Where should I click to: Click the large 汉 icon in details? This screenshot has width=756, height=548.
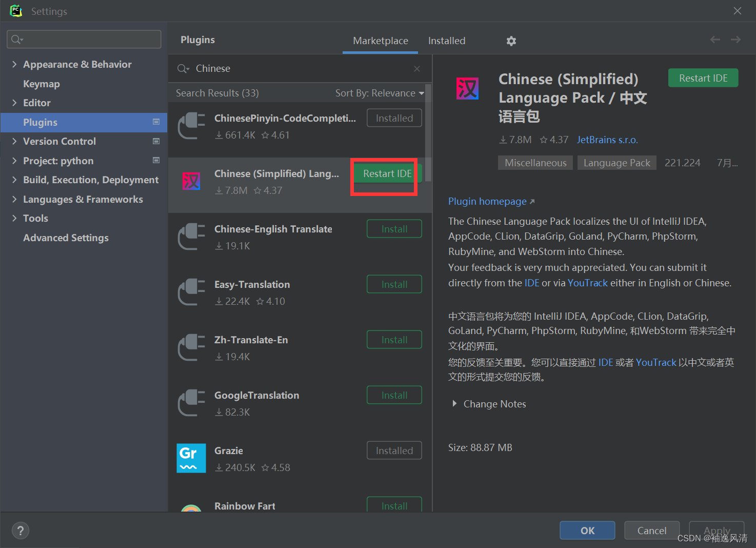[468, 89]
